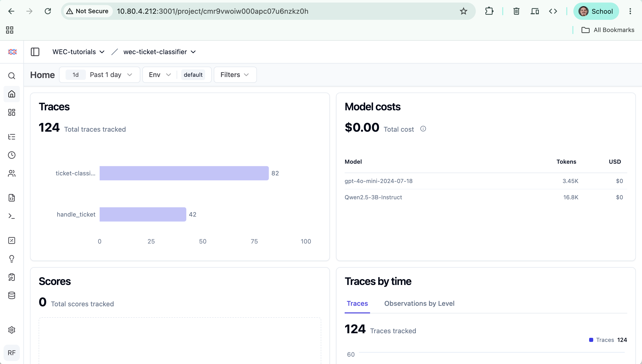This screenshot has height=364, width=642.
Task: Open Settings gear icon in sidebar
Action: pos(12,330)
